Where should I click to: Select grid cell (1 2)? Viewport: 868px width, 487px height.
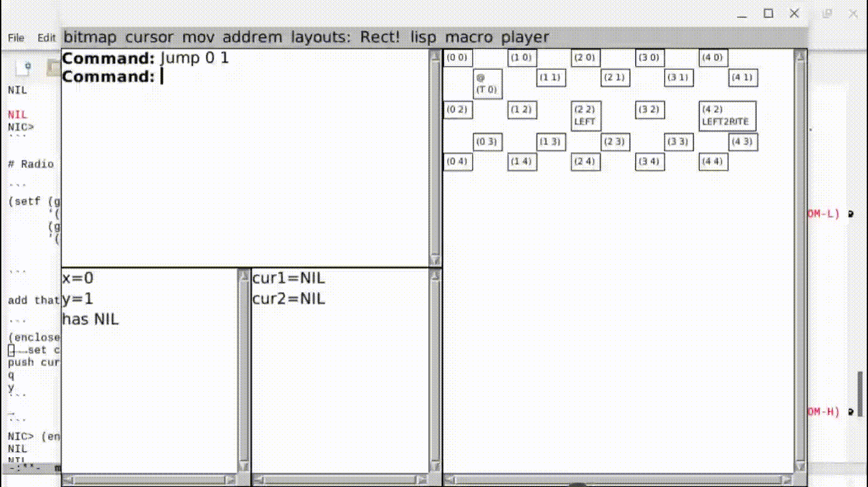point(522,110)
